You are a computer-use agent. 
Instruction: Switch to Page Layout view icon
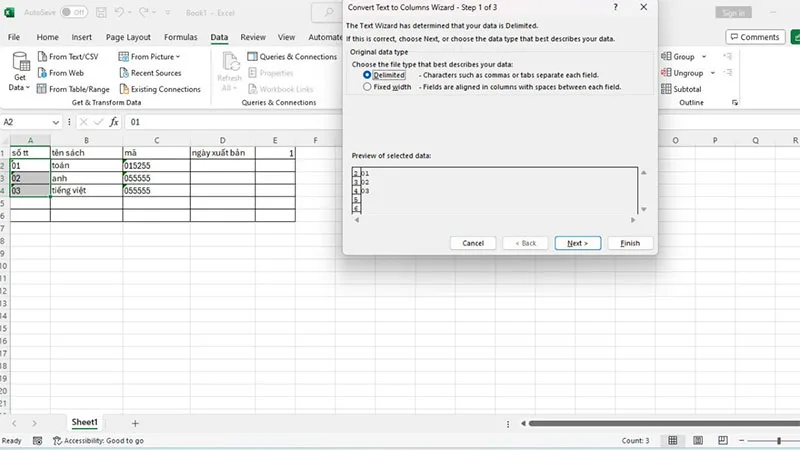point(698,440)
